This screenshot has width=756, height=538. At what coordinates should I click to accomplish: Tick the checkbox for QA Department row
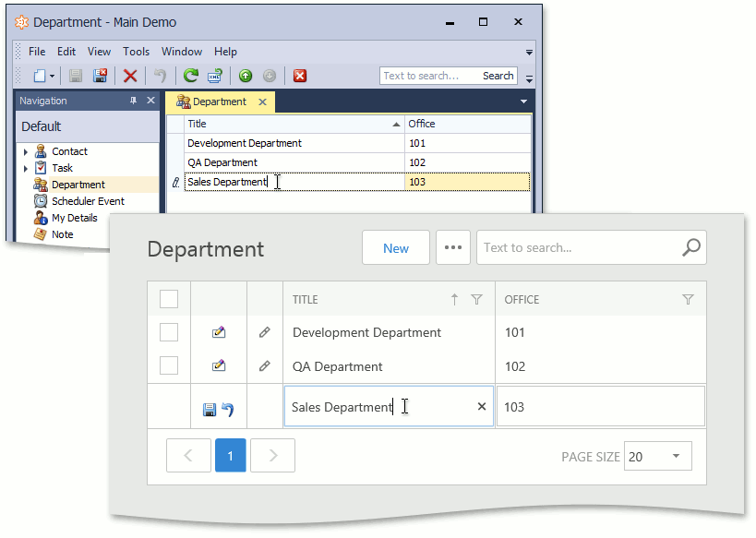coord(169,366)
